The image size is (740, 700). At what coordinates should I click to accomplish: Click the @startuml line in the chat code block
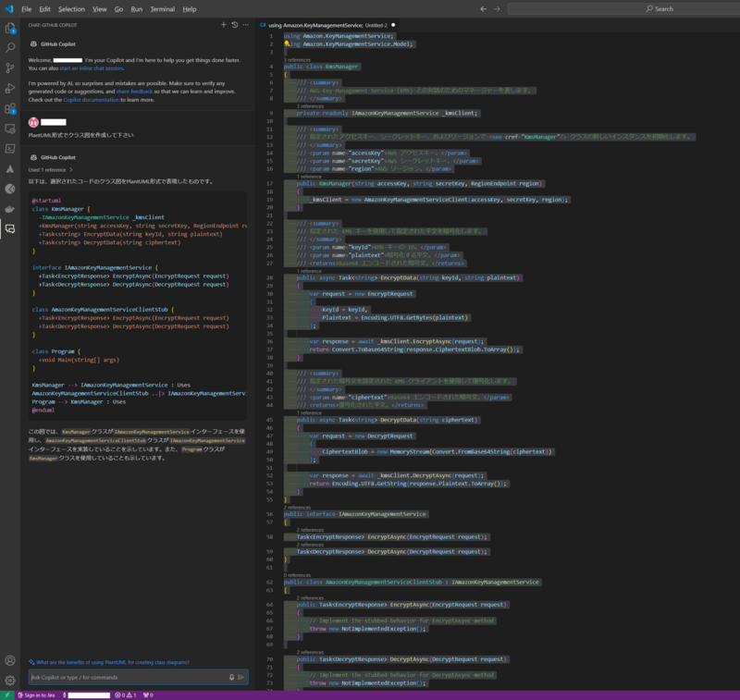(46, 201)
